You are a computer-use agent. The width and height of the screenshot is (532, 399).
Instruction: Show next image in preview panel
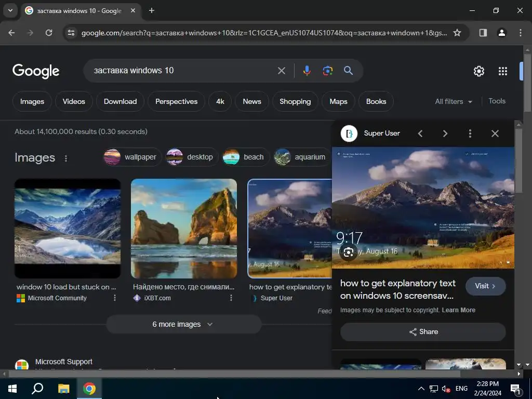[x=445, y=134]
